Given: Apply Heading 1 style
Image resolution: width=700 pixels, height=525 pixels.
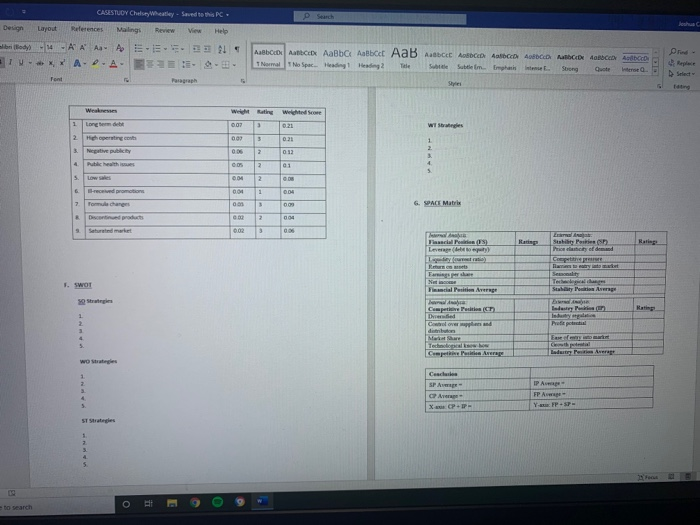Looking at the screenshot, I should point(337,58).
